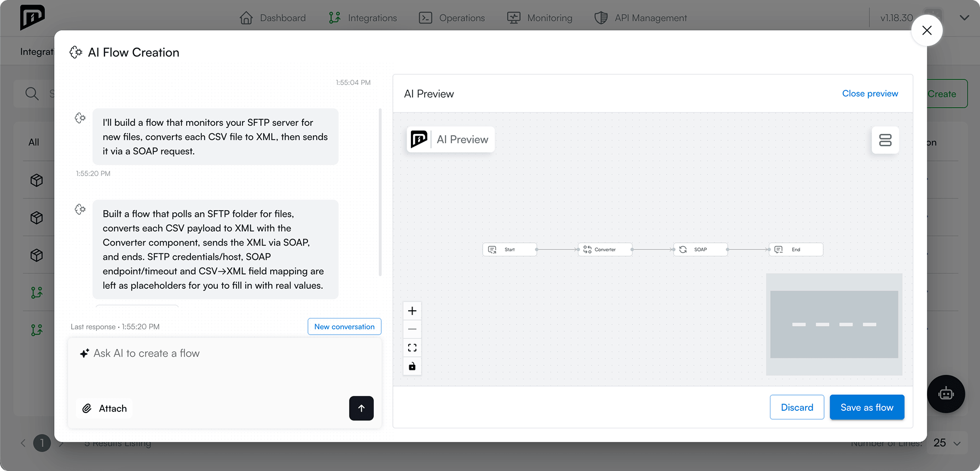Click the Close preview link
Viewport: 980px width, 471px height.
click(x=870, y=94)
